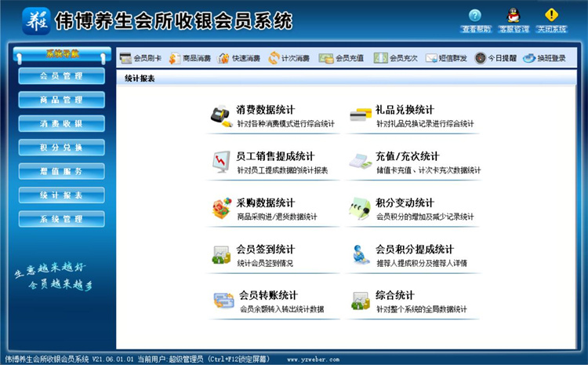Open 会员管理 in the left sidebar
The height and width of the screenshot is (365, 588).
(x=61, y=76)
